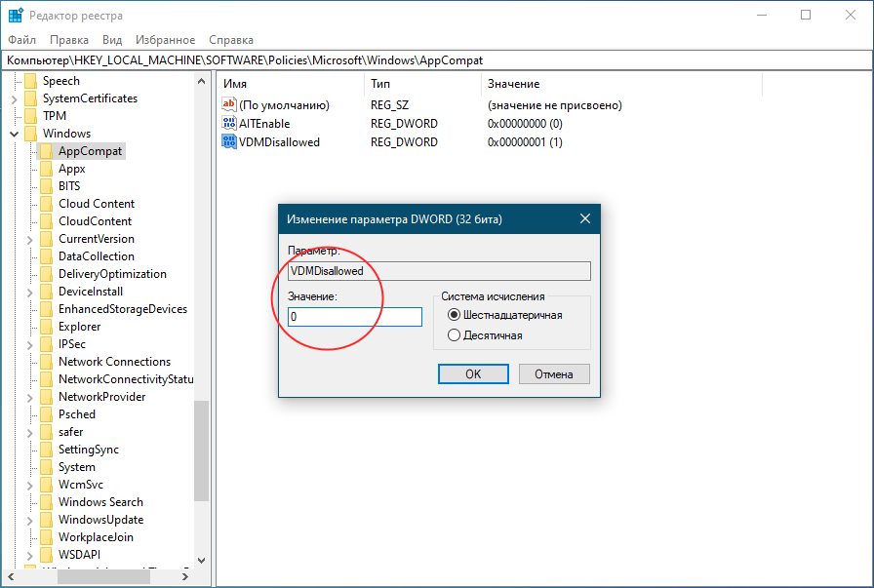The width and height of the screenshot is (874, 588).
Task: Open the Вид menu
Action: coord(112,40)
